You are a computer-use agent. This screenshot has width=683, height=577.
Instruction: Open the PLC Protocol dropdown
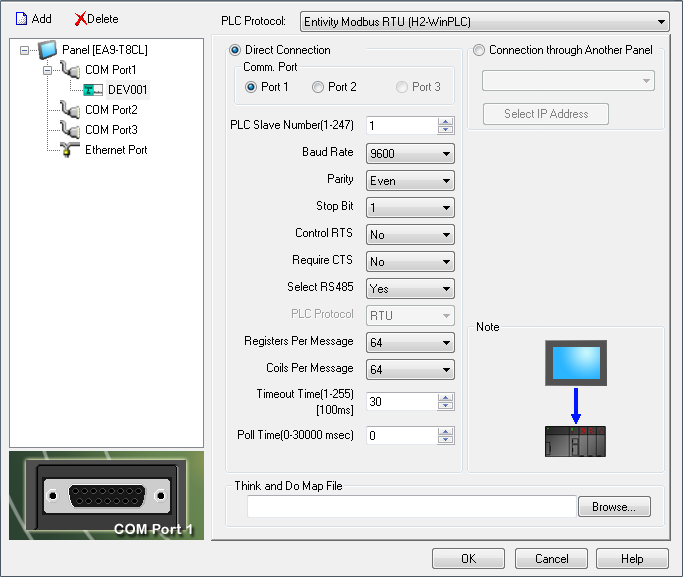(484, 21)
